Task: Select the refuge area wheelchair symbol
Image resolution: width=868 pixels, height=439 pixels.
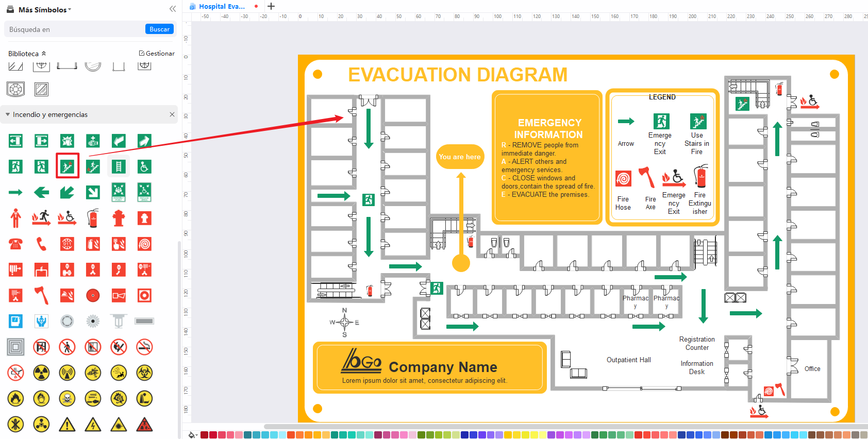Action: (x=144, y=192)
